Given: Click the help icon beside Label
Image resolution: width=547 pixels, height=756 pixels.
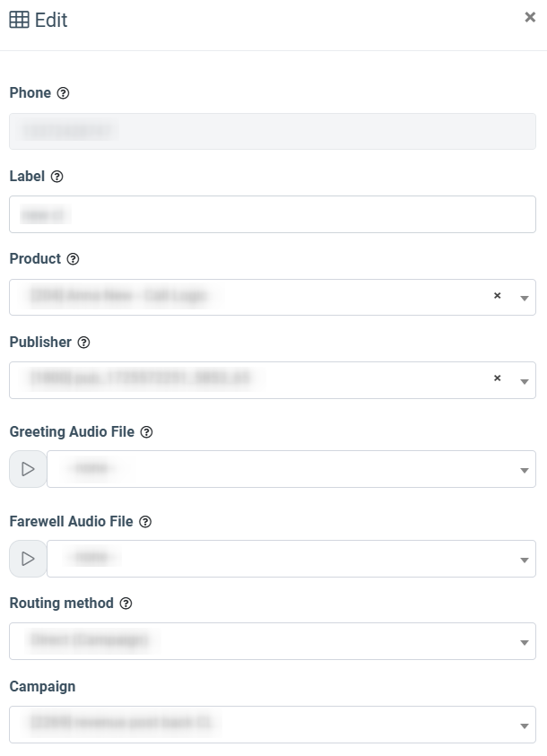Looking at the screenshot, I should [57, 177].
